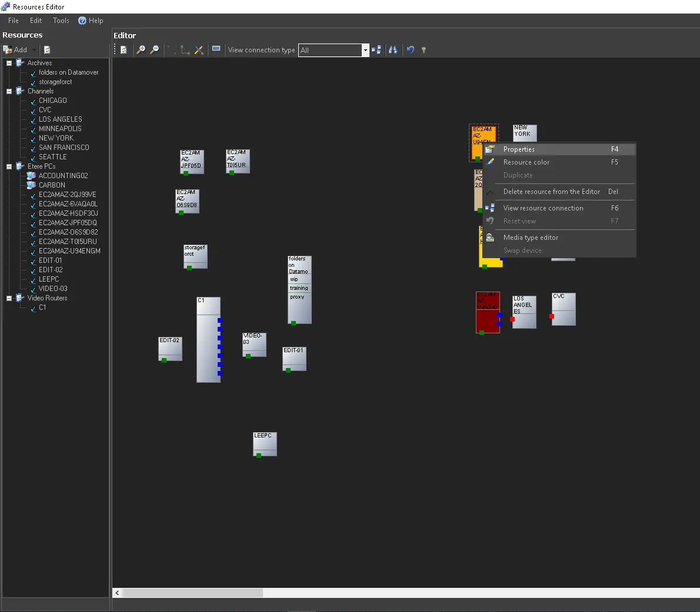This screenshot has width=700, height=612.
Task: Toggle checkmark for EDIT-01 PC
Action: [33, 261]
